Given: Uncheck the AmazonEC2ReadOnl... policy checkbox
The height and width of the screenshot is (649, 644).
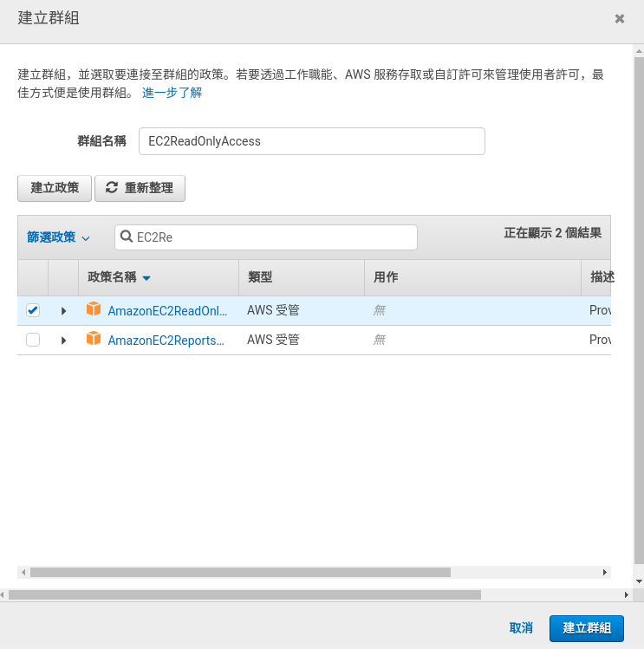Looking at the screenshot, I should pos(33,310).
